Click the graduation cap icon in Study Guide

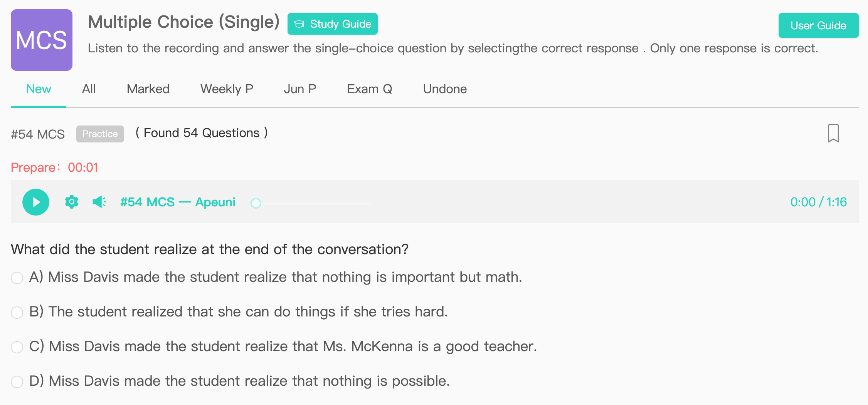(x=299, y=24)
